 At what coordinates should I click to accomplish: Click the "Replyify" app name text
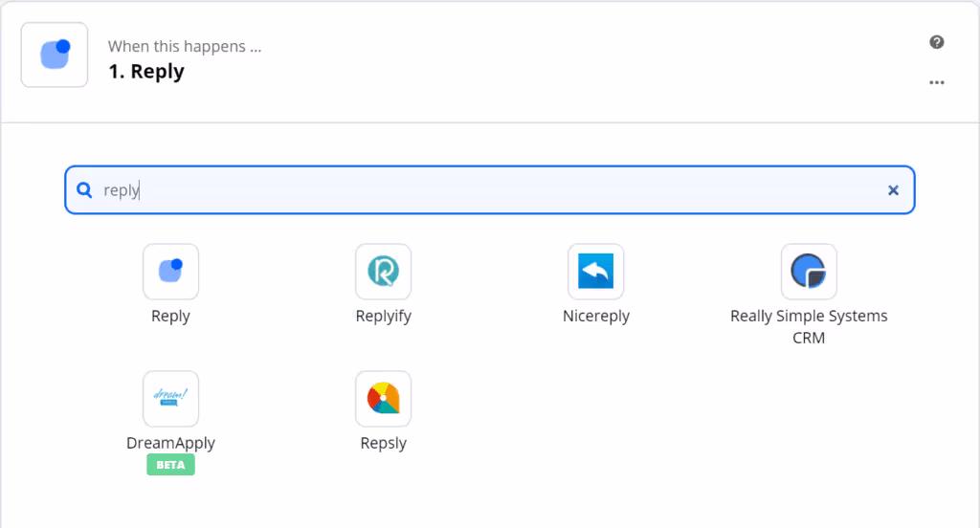tap(383, 317)
